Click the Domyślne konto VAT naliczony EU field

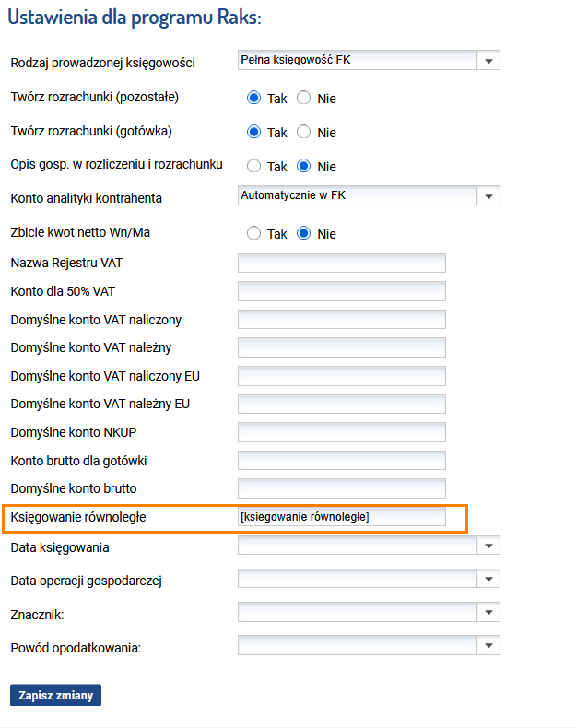[x=342, y=376]
